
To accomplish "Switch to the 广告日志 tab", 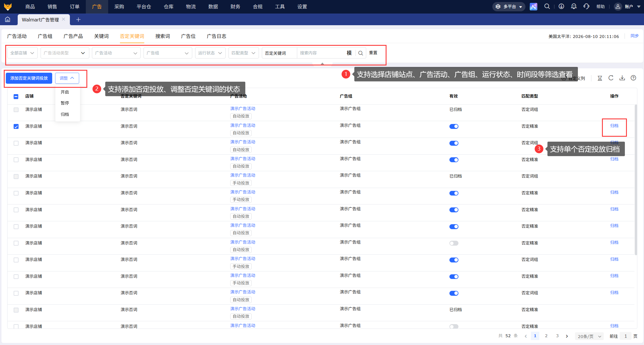I will 216,36.
